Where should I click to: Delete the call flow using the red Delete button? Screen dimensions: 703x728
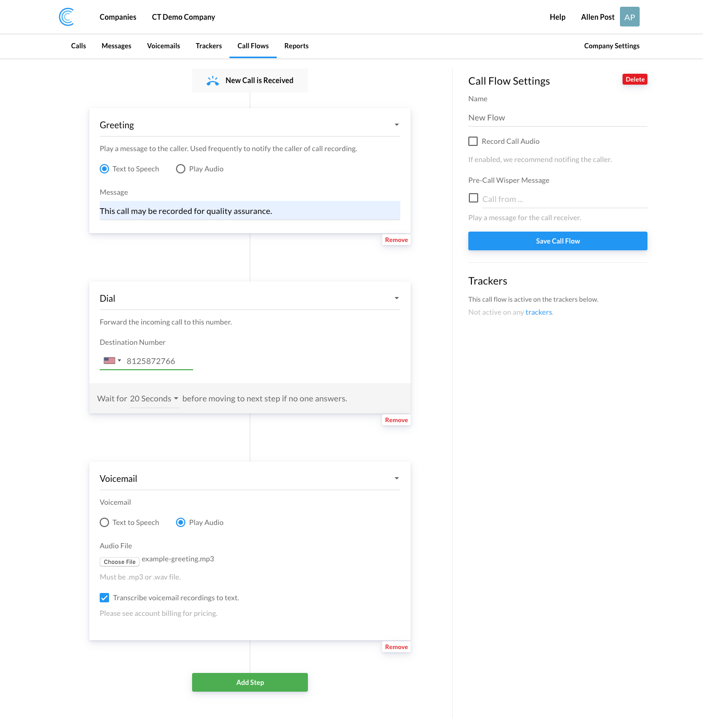tap(634, 79)
